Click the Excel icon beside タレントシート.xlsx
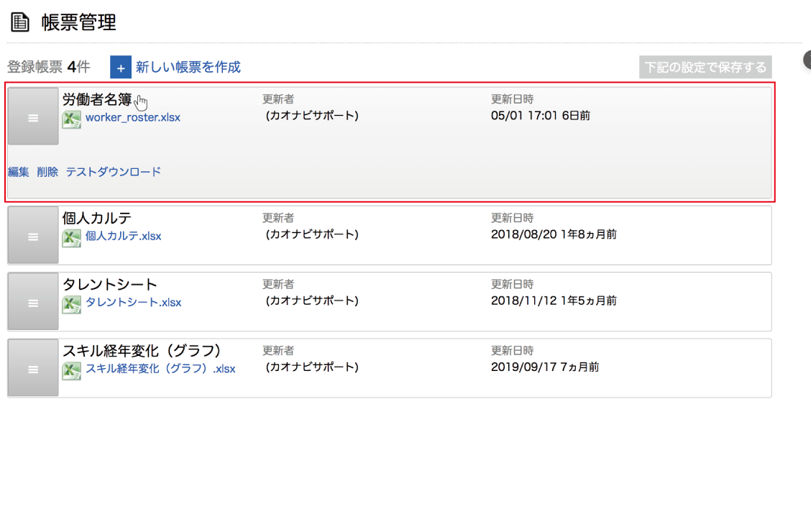 pos(71,303)
